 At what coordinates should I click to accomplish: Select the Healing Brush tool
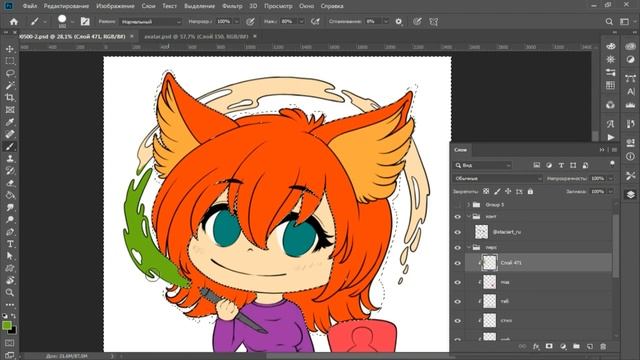click(x=10, y=134)
